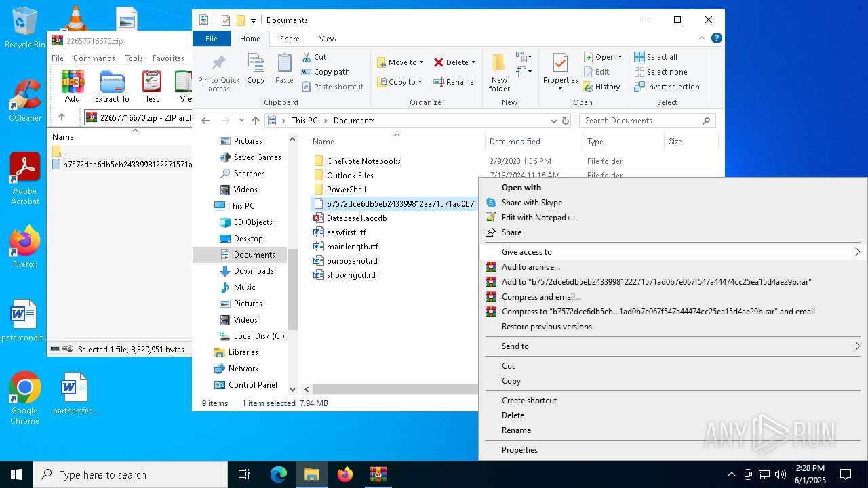
Task: Click WinRAR icon in taskbar
Action: pos(378,474)
